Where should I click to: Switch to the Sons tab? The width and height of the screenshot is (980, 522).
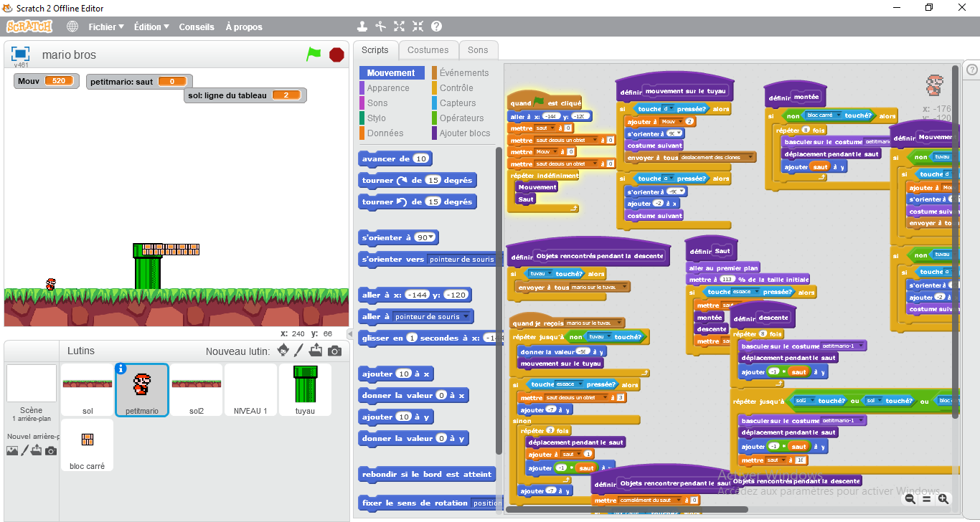pyautogui.click(x=478, y=50)
